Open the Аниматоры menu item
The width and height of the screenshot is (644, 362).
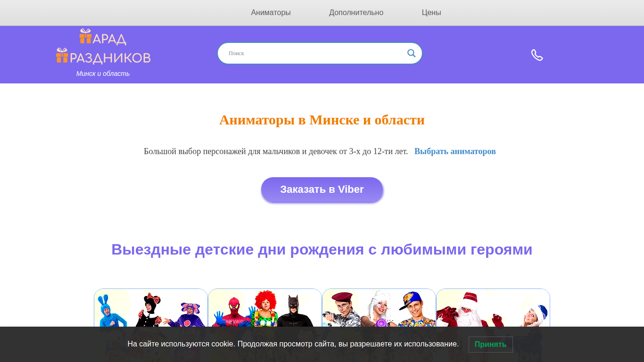coord(271,13)
